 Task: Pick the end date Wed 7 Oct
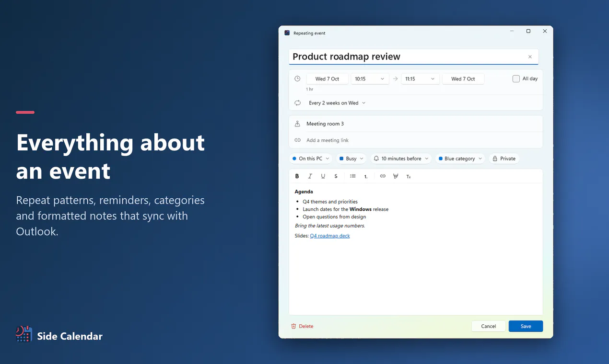pyautogui.click(x=463, y=79)
